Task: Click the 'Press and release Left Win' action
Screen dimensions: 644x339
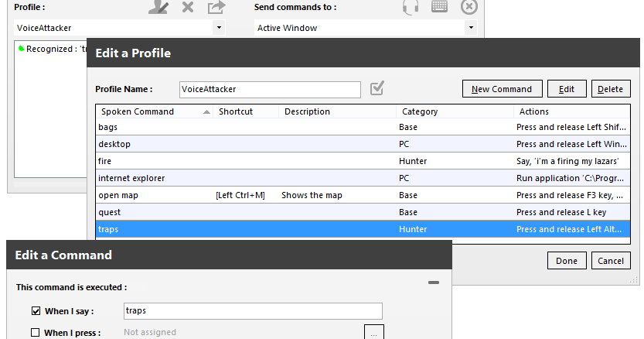Action: click(x=571, y=144)
